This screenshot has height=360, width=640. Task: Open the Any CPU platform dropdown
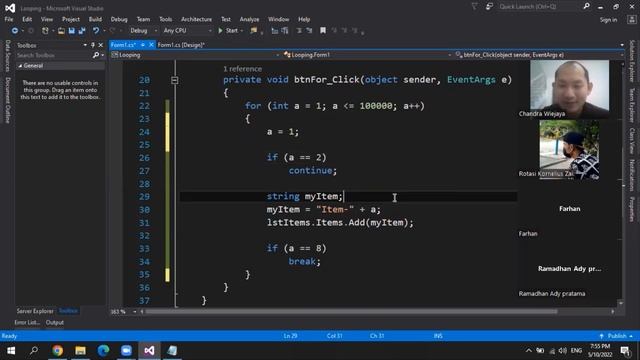point(187,31)
